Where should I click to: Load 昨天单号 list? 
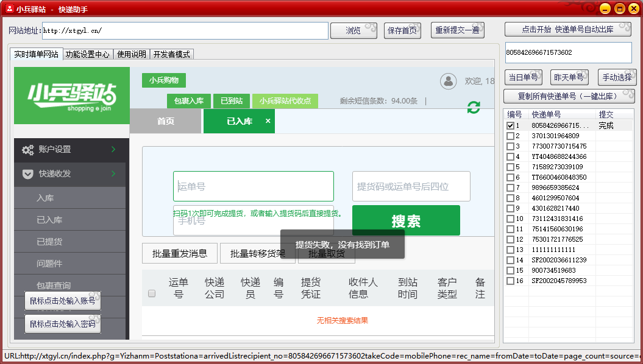569,77
